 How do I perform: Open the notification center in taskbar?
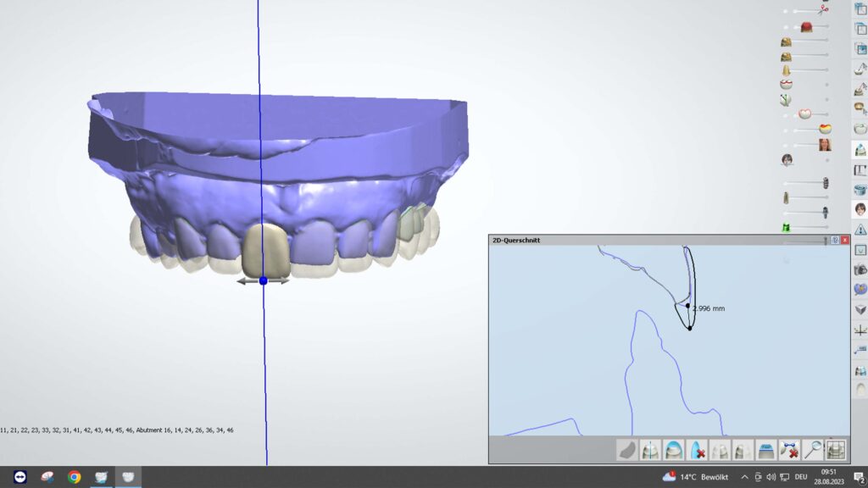point(858,477)
